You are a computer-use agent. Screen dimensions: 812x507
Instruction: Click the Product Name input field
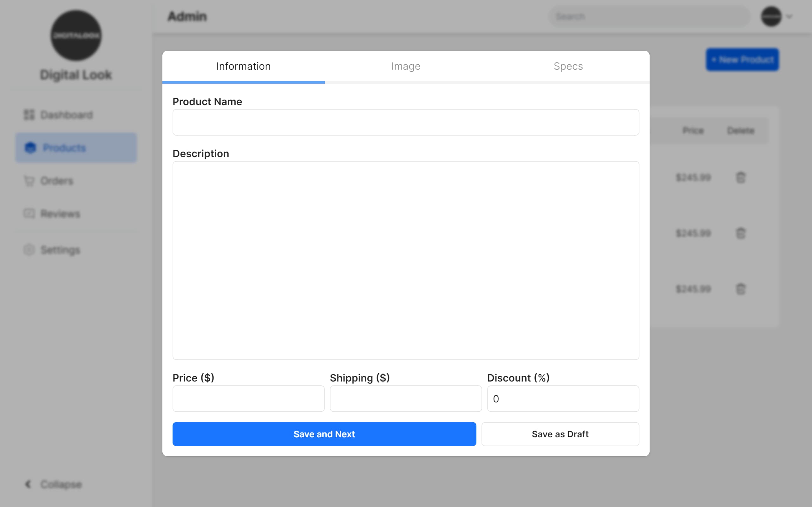click(x=406, y=122)
